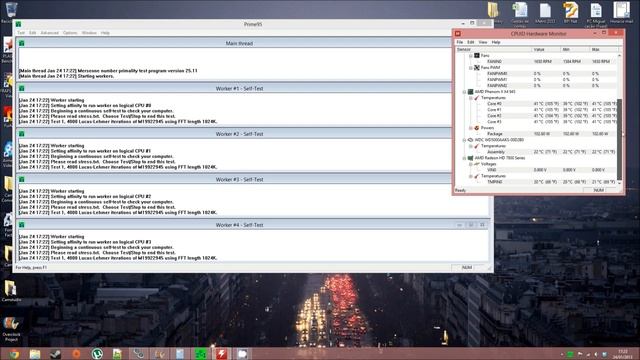
Task: Open the Overclock Project desktop icon
Action: point(11,329)
